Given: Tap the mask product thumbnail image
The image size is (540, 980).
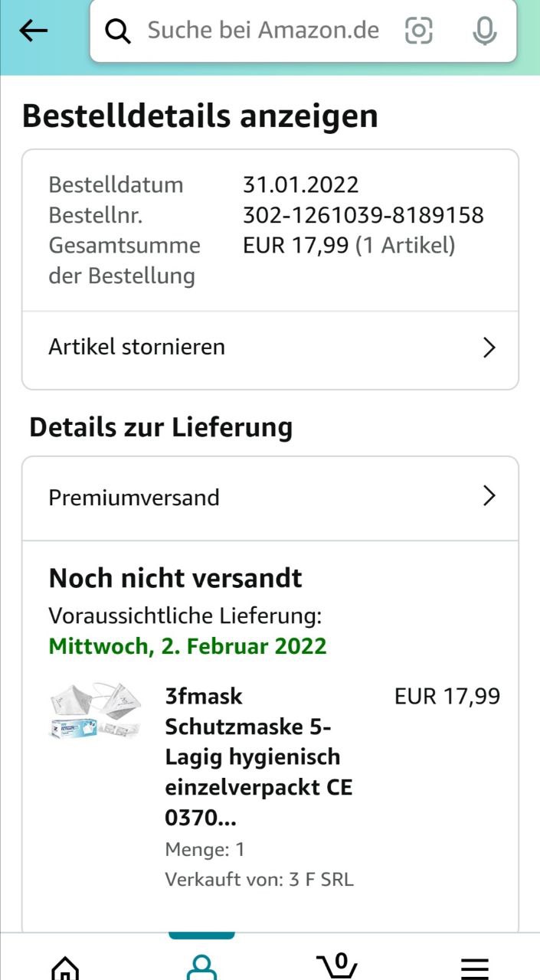Looking at the screenshot, I should coord(95,711).
